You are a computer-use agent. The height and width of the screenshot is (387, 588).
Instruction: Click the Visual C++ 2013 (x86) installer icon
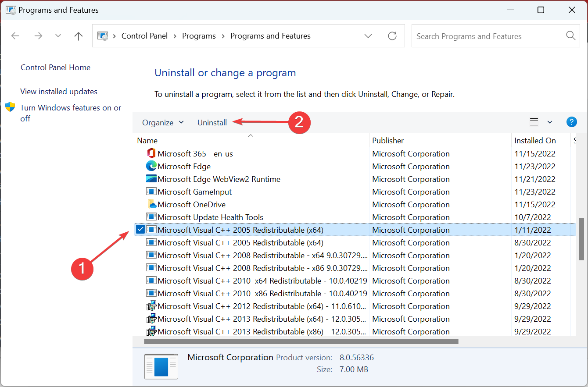tap(151, 331)
